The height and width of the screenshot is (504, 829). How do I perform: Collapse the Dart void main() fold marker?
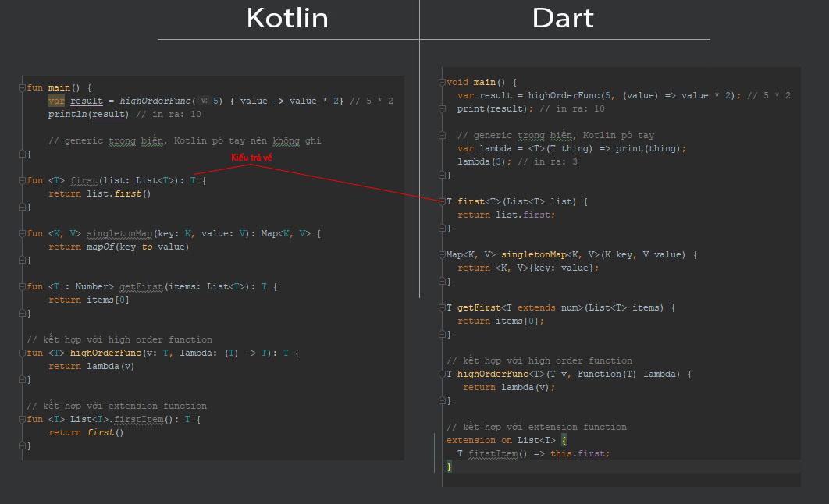442,83
